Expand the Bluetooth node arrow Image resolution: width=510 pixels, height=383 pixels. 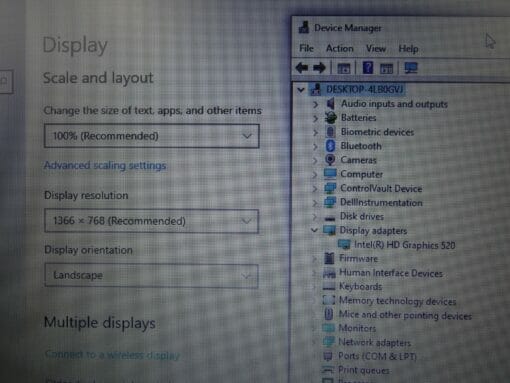pyautogui.click(x=315, y=146)
